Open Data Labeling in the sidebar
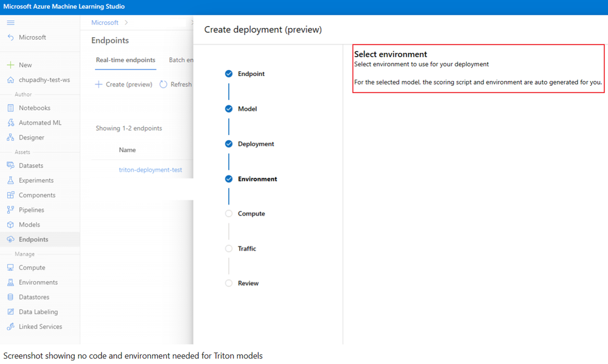The height and width of the screenshot is (364, 608). [x=38, y=312]
